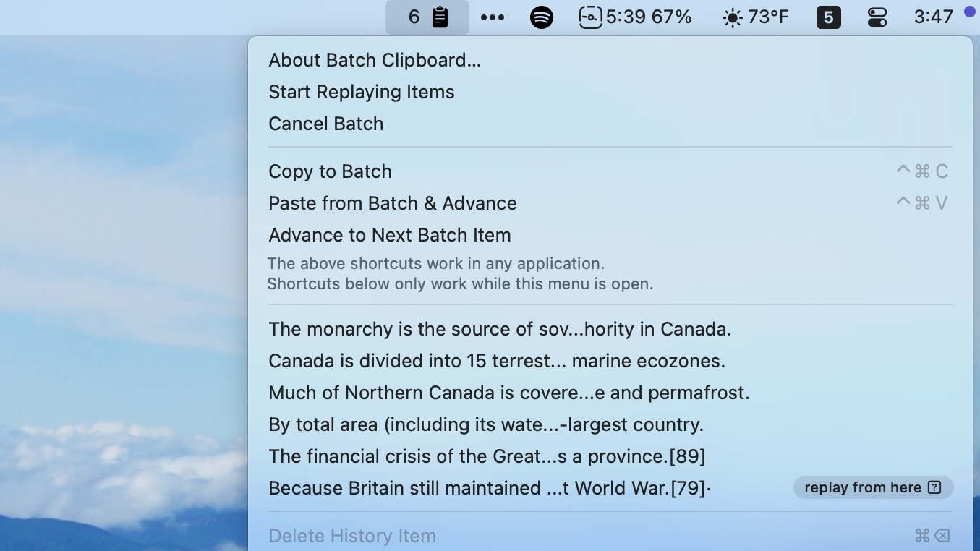Click the Batch Clipboard menu bar icon
980x551 pixels.
coord(427,17)
